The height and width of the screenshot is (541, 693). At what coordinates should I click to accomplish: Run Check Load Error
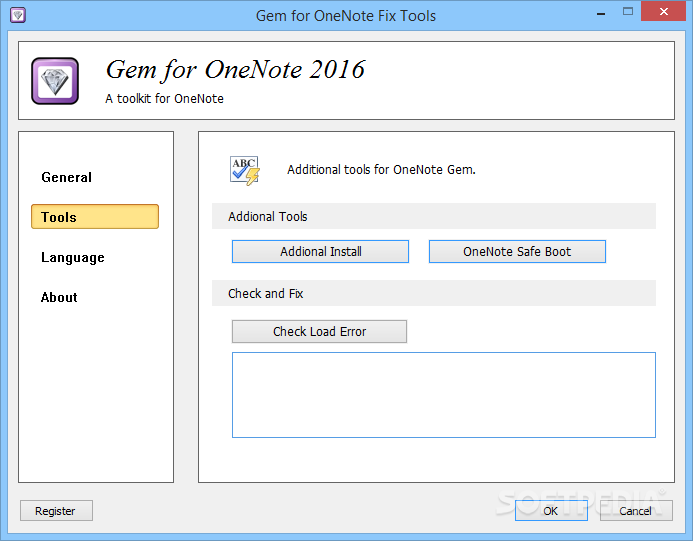[320, 331]
